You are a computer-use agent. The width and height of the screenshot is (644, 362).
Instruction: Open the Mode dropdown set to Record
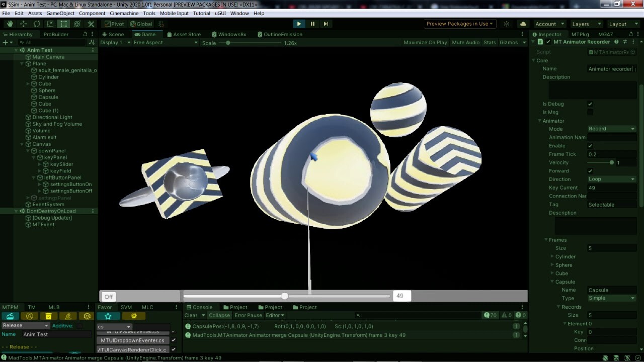point(611,129)
